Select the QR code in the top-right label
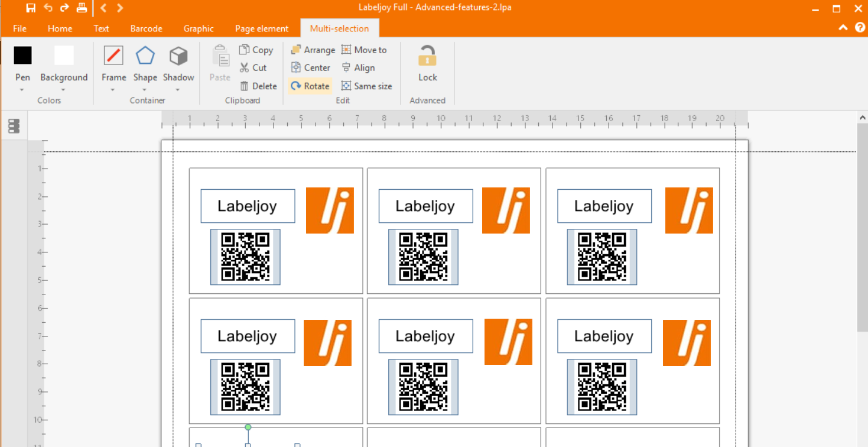The height and width of the screenshot is (447, 868). tap(602, 257)
